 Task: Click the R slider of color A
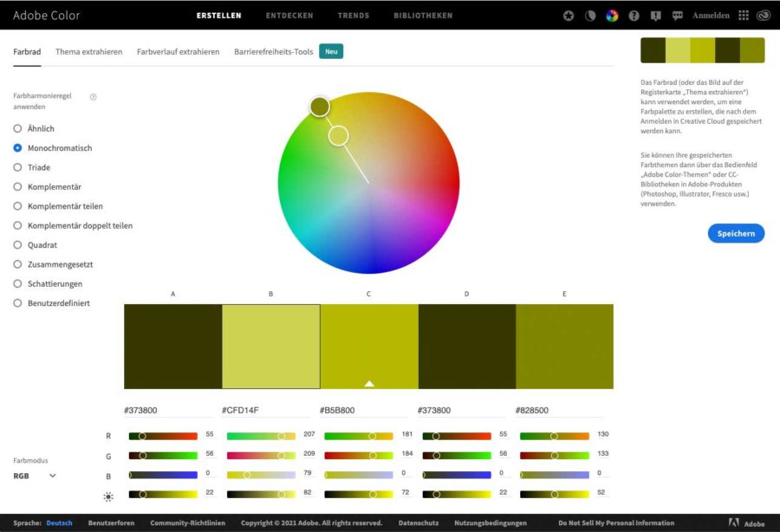[163, 436]
